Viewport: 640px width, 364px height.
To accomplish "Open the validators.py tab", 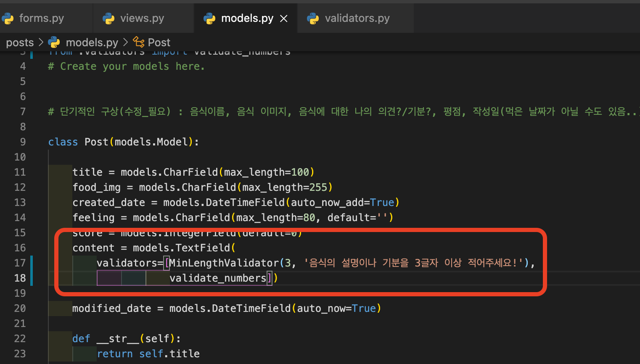I will pyautogui.click(x=357, y=18).
